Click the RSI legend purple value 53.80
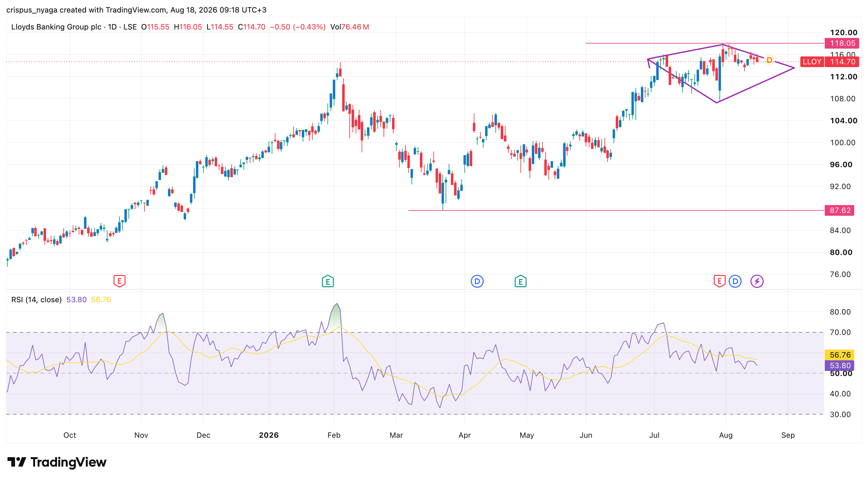 click(x=76, y=300)
